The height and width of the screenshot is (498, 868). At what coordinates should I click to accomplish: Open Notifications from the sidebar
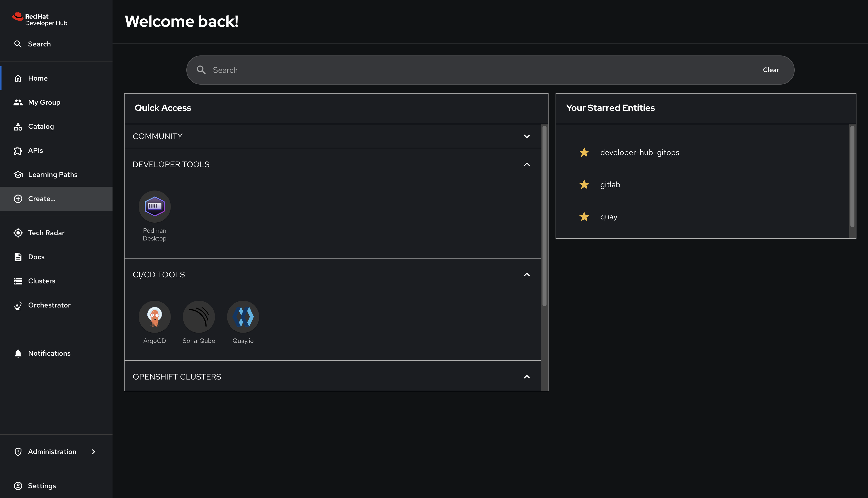(x=49, y=353)
